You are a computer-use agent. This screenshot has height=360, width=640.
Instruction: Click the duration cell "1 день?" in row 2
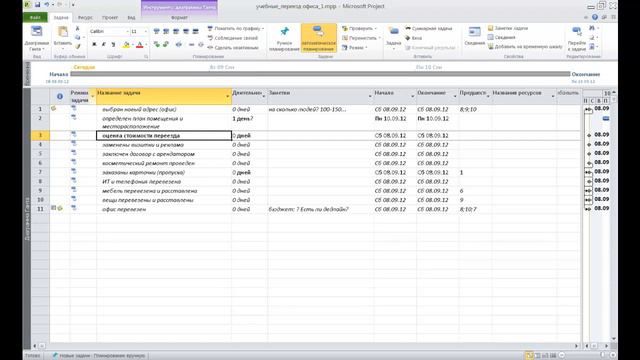(x=249, y=122)
